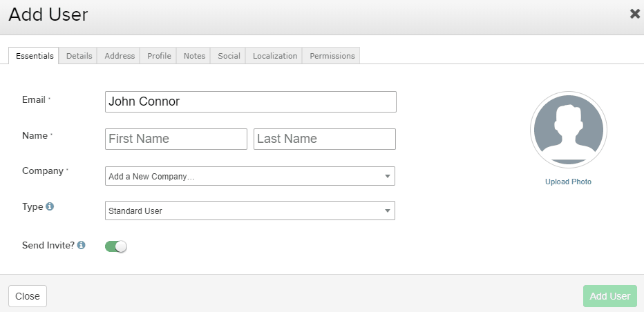This screenshot has width=644, height=312.
Task: Switch to the Details tab
Action: point(79,56)
